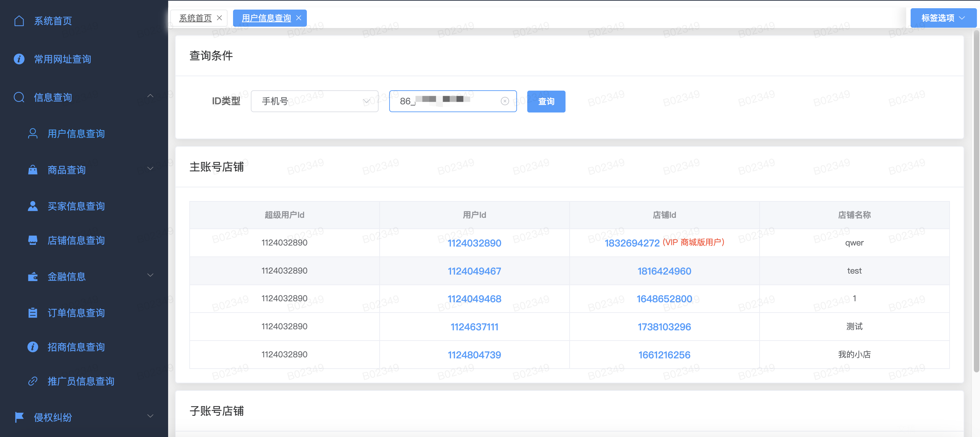Collapse the 信息查询 sidebar section
This screenshot has height=437, width=980.
(x=150, y=96)
